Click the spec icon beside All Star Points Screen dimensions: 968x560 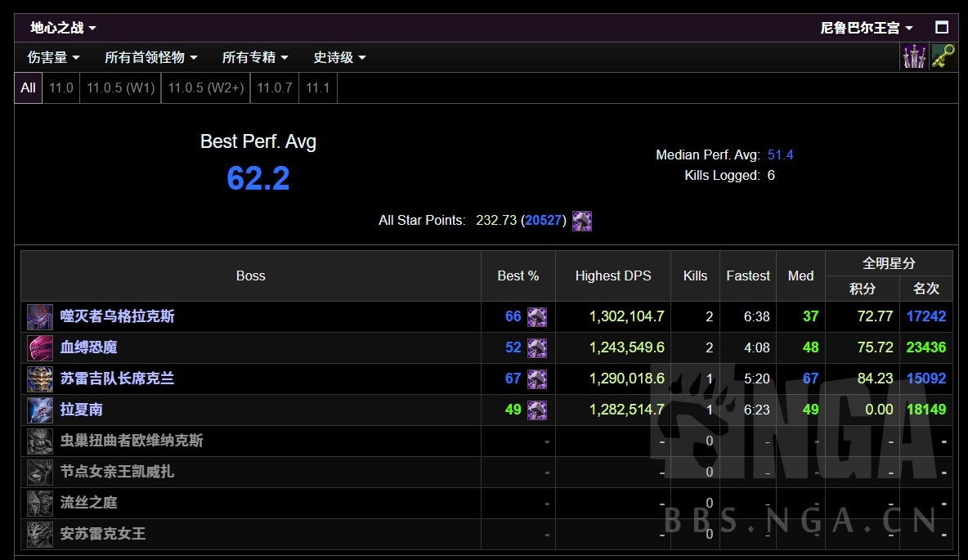pyautogui.click(x=582, y=221)
